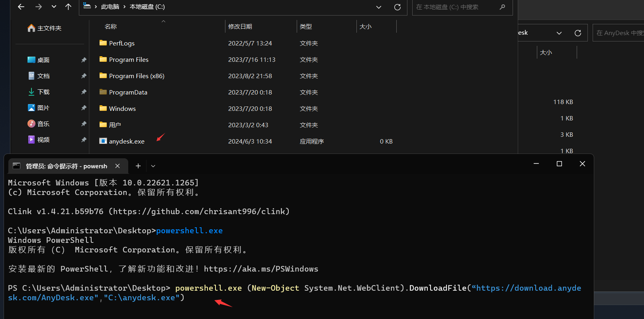This screenshot has height=319, width=644.
Task: Unpin 音乐 using its pin icon
Action: click(84, 124)
